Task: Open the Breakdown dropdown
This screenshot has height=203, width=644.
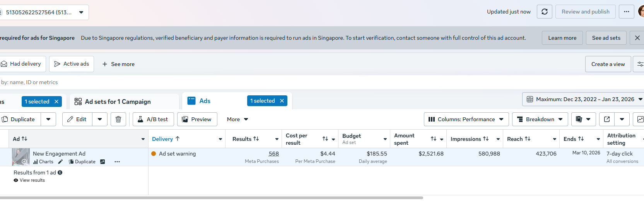Action: [x=540, y=119]
